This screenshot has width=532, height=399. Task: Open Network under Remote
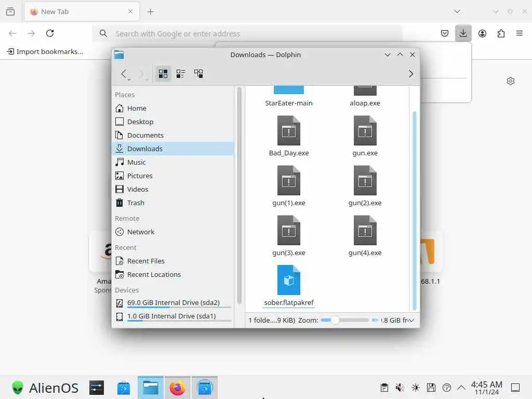pyautogui.click(x=173, y=232)
